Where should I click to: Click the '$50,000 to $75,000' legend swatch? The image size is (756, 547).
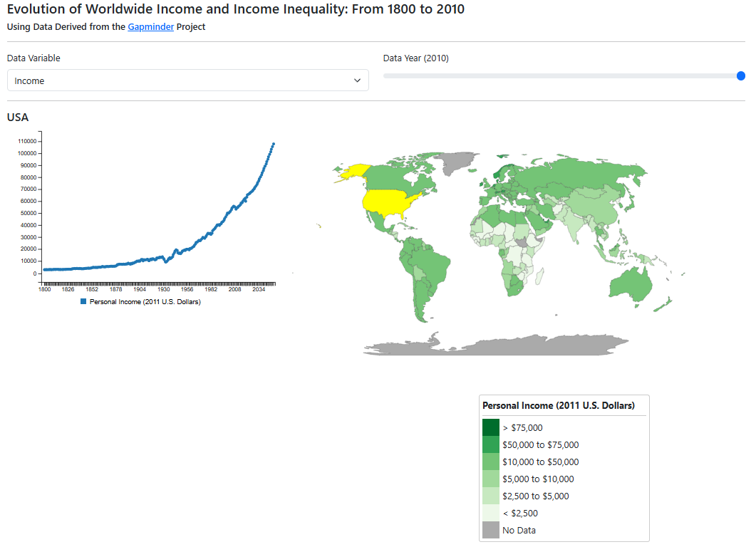[490, 444]
